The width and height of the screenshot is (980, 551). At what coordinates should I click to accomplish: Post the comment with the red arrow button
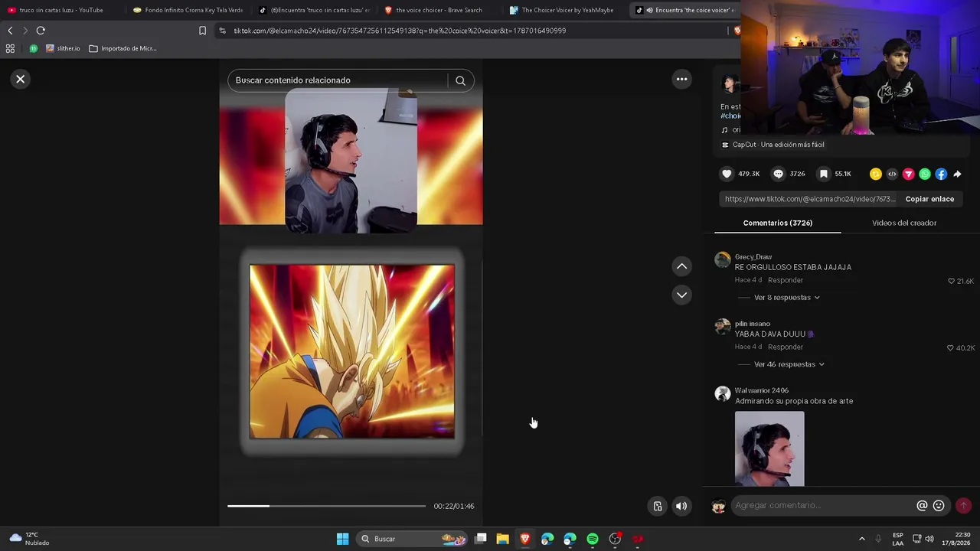click(x=963, y=505)
